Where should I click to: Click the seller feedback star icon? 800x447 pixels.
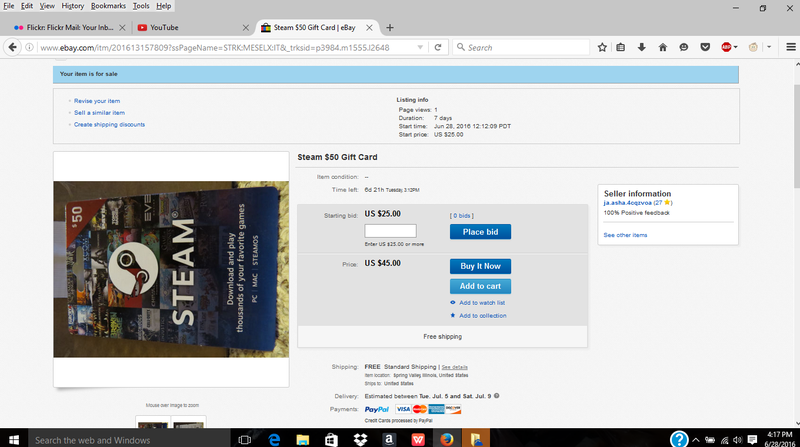pos(666,203)
